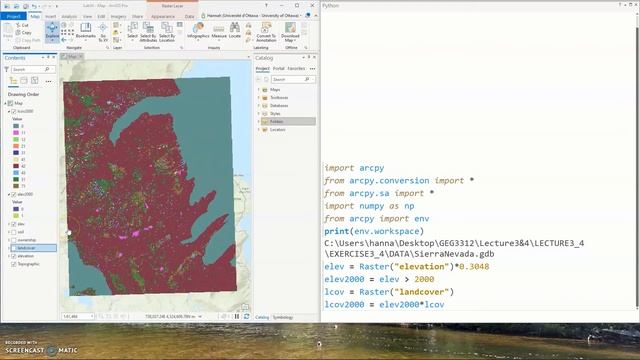The image size is (640, 360).
Task: Refresh the map view
Action: [247, 316]
